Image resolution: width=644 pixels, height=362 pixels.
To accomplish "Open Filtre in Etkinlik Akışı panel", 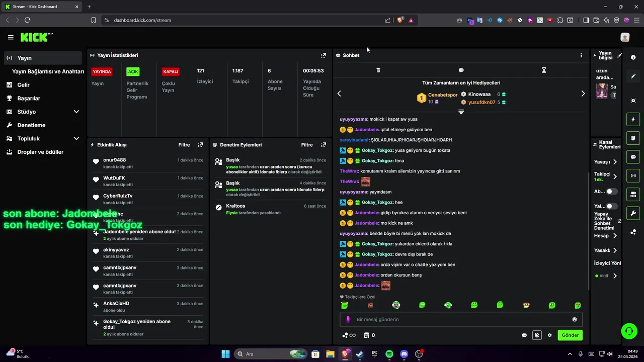I will click(x=184, y=145).
